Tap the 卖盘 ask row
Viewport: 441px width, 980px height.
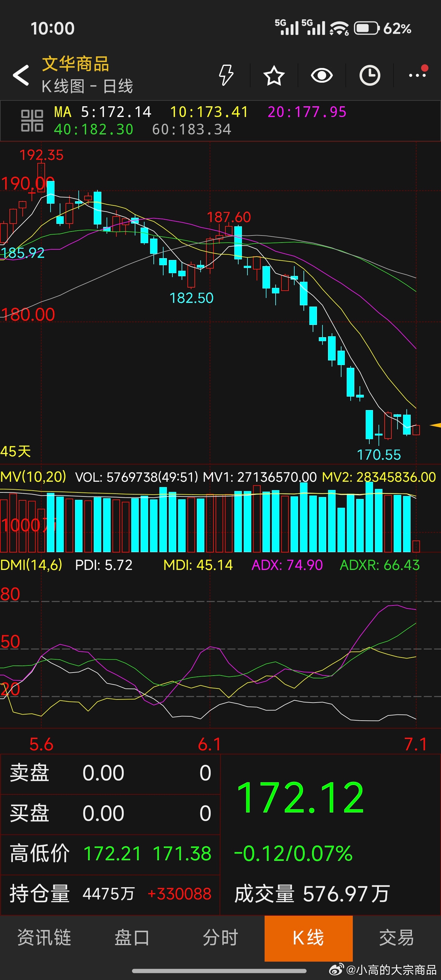pos(110,773)
